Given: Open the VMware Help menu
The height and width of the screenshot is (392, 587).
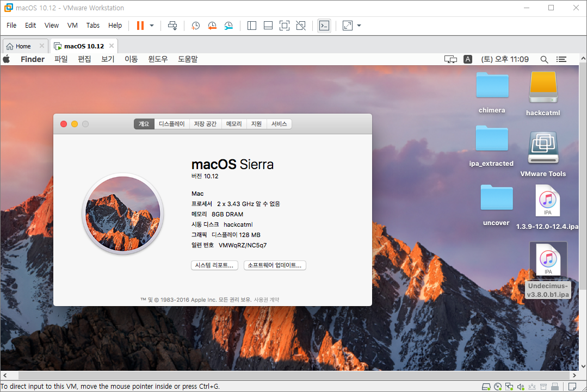Looking at the screenshot, I should (115, 25).
